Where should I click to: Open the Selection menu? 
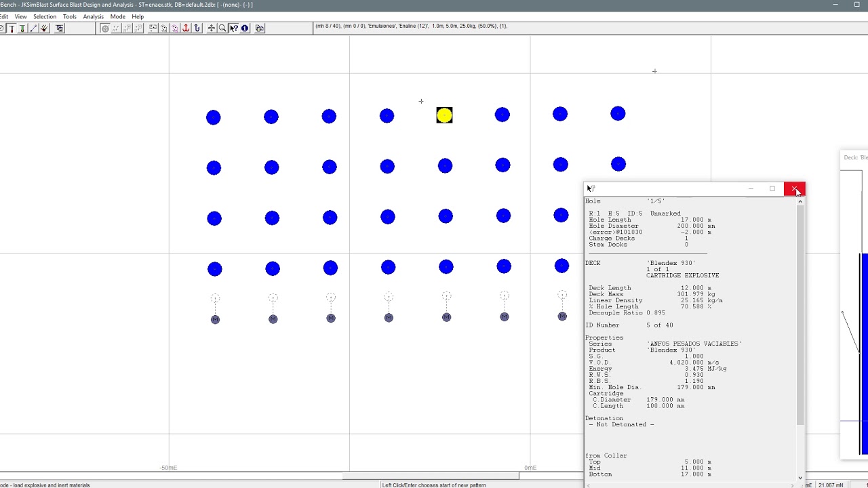pos(45,16)
